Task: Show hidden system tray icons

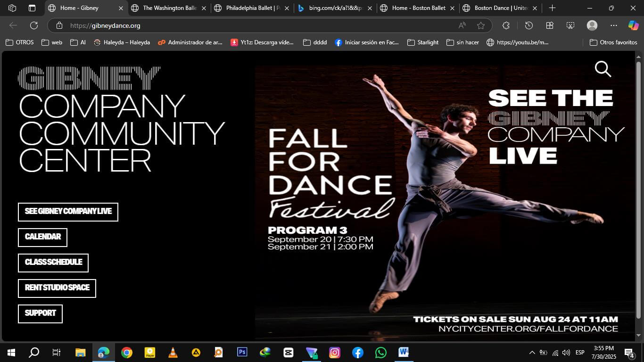Action: 532,353
